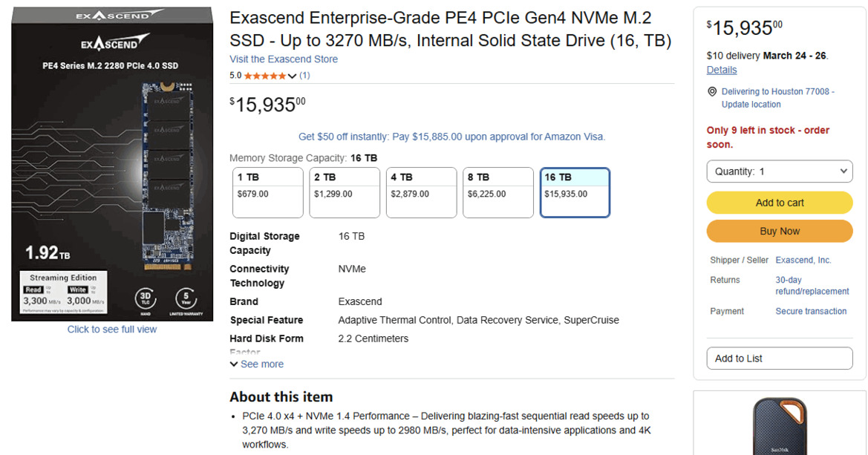Open the delivery Details link

point(721,69)
